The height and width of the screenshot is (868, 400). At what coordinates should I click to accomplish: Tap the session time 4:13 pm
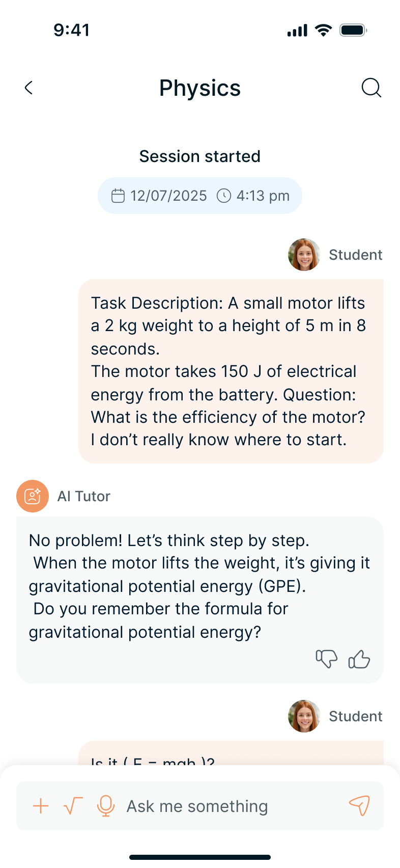coord(263,196)
